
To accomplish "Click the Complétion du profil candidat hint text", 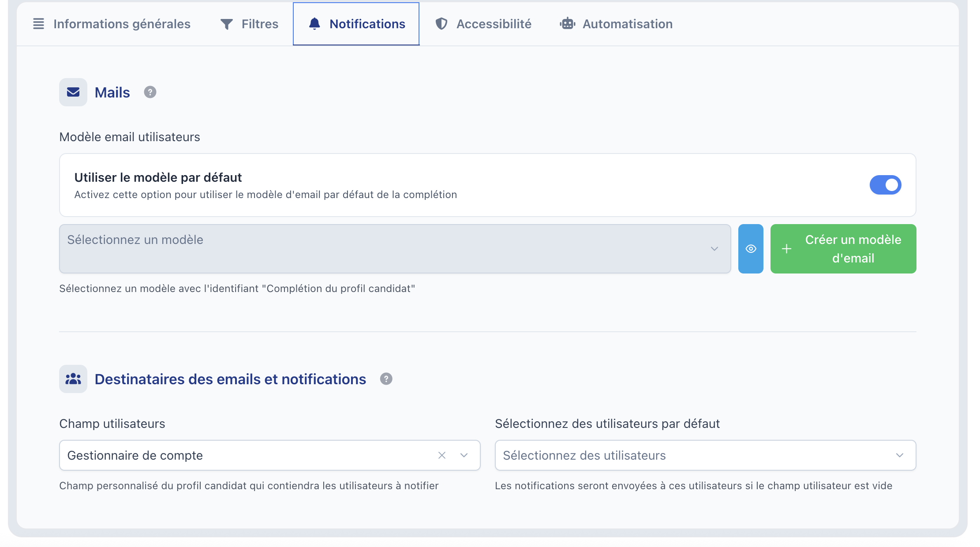I will point(237,288).
